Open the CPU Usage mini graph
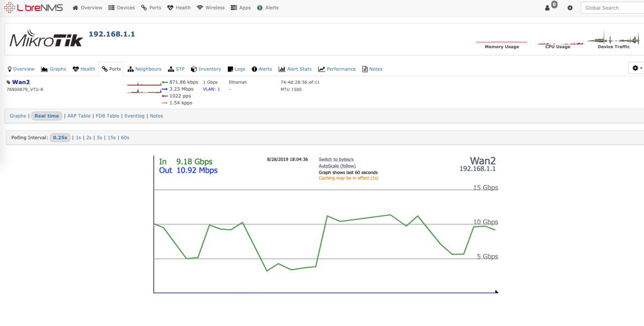This screenshot has width=644, height=326. [557, 44]
